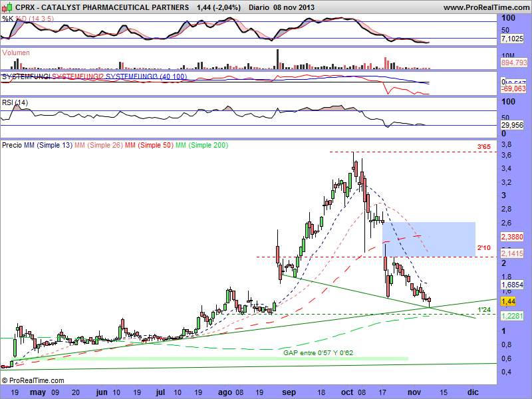Click the 2,1415 moving average value tag
Viewport: 532px width, 399px height.
tap(512, 253)
